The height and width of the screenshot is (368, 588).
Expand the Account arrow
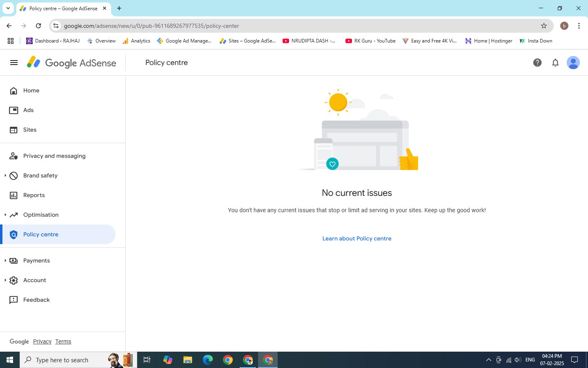[5, 280]
